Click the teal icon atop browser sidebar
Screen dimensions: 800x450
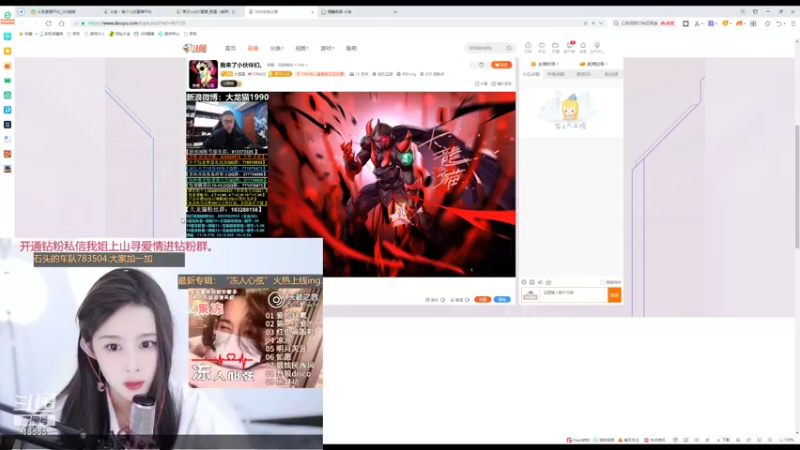tap(8, 37)
